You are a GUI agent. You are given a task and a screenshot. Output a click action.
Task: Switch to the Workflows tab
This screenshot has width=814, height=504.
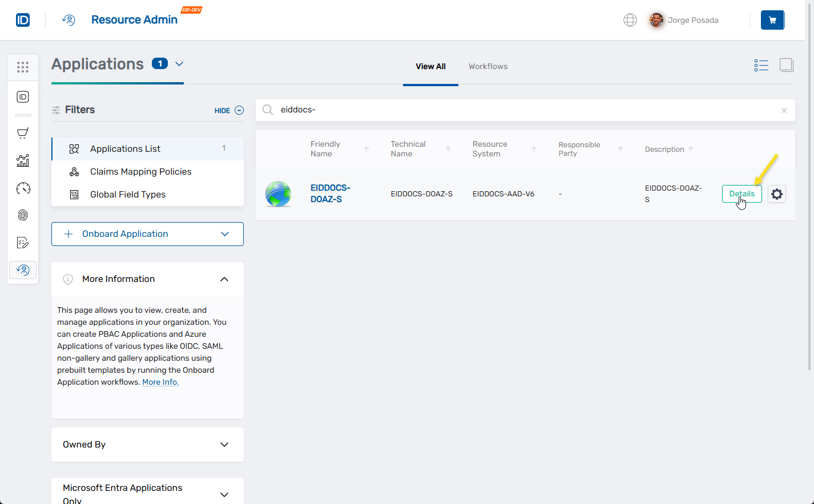487,67
